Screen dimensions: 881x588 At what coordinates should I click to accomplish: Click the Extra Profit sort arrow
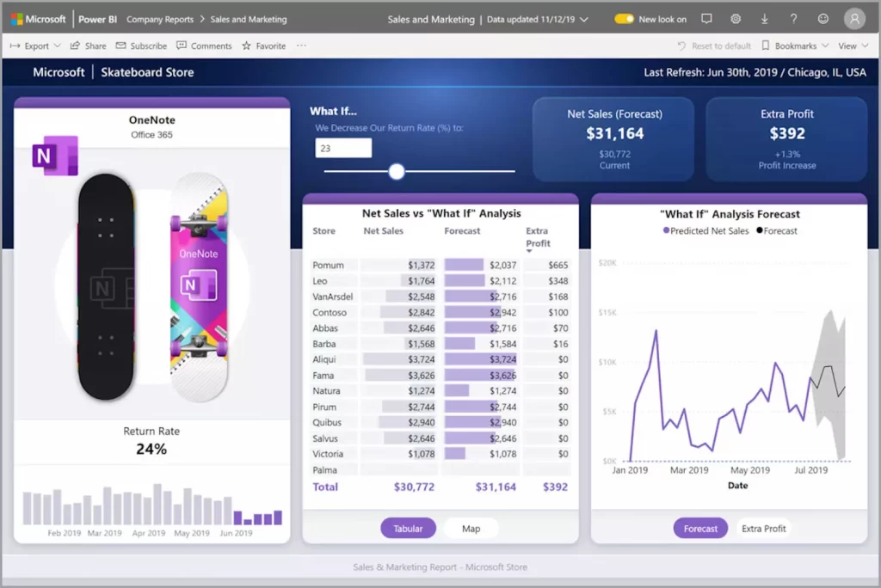pos(529,251)
